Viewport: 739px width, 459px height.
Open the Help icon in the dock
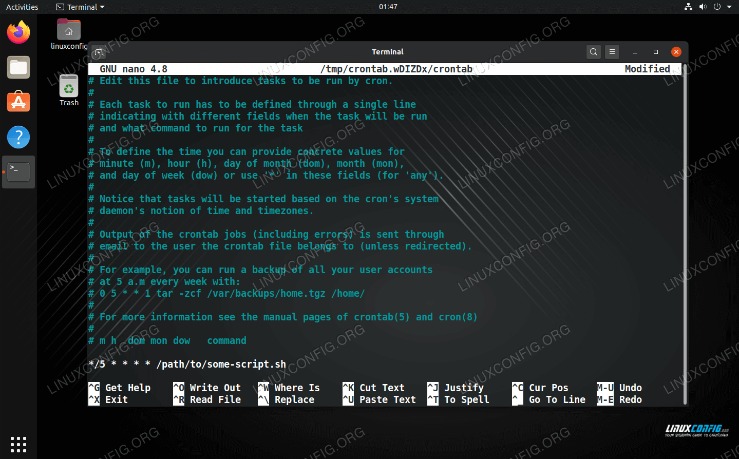coord(18,136)
